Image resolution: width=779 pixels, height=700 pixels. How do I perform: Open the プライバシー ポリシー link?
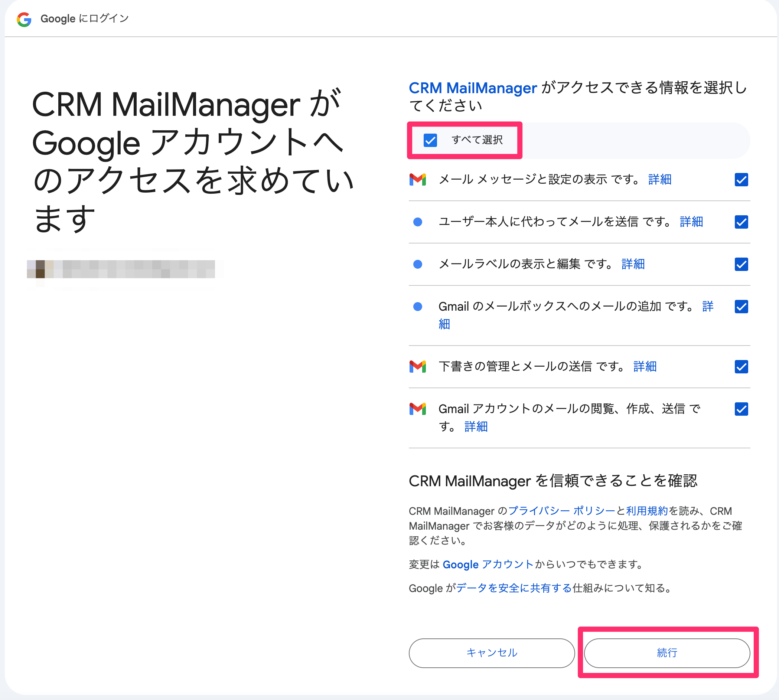click(x=562, y=511)
